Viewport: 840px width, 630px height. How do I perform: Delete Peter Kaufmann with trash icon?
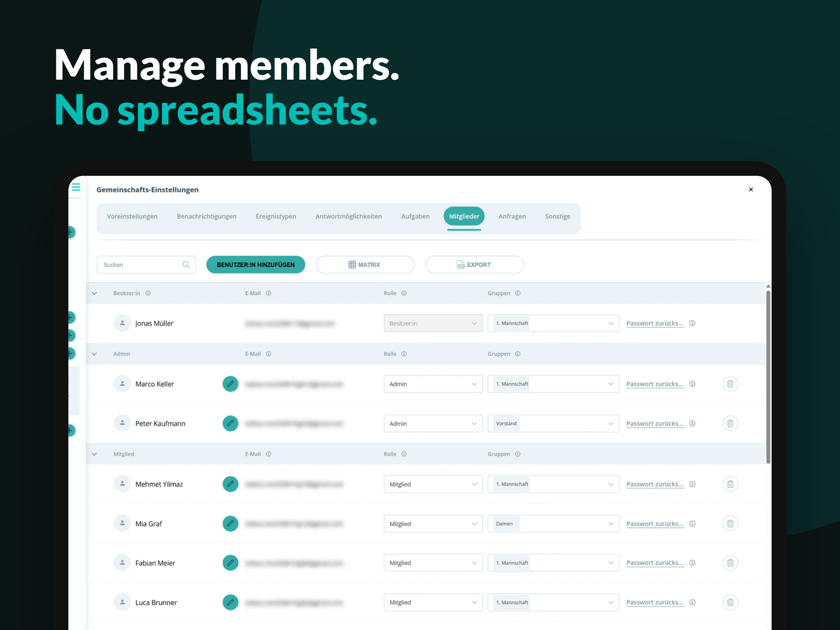[x=730, y=423]
